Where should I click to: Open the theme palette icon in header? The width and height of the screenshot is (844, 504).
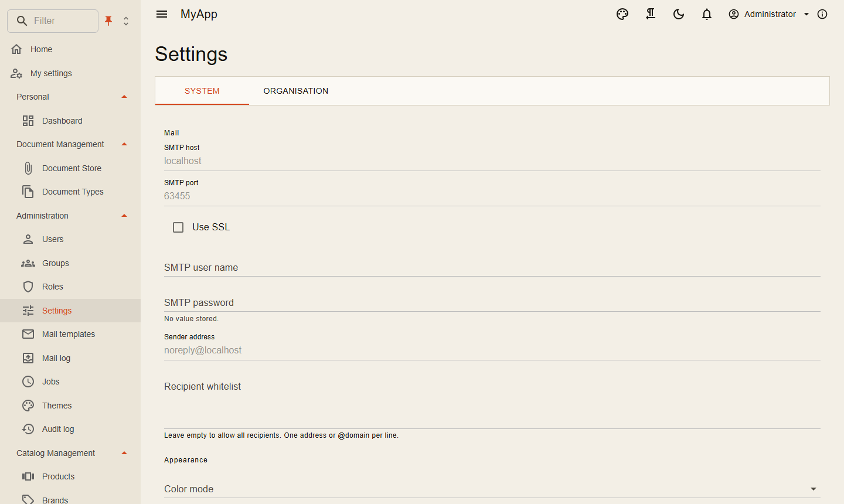(622, 14)
